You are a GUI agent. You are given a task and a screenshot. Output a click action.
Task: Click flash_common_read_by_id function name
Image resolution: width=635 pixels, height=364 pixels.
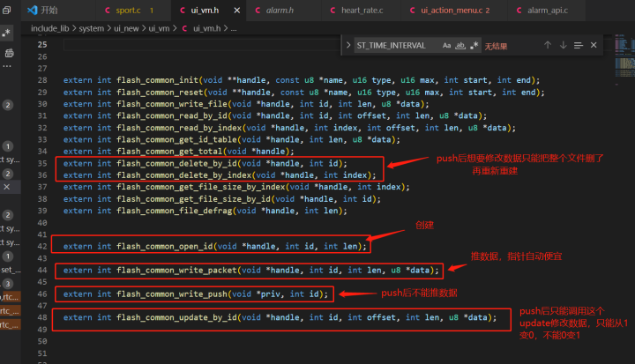(x=174, y=115)
